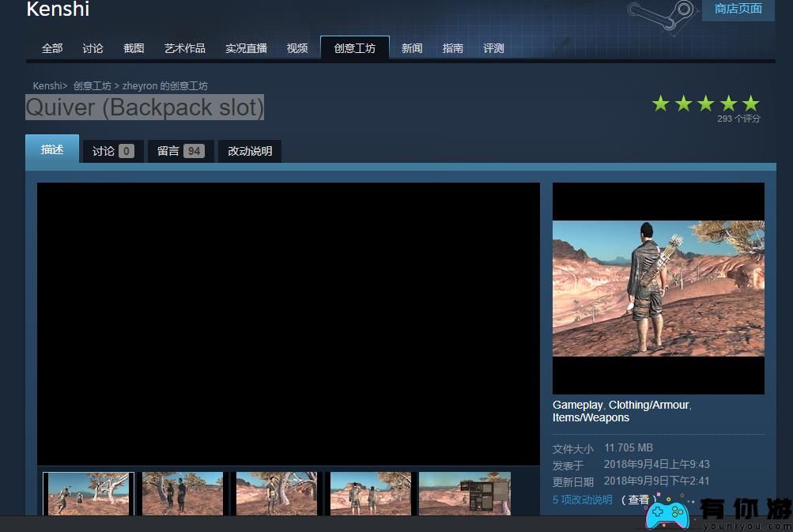Select the first rating star
793x532 pixels.
[x=661, y=103]
